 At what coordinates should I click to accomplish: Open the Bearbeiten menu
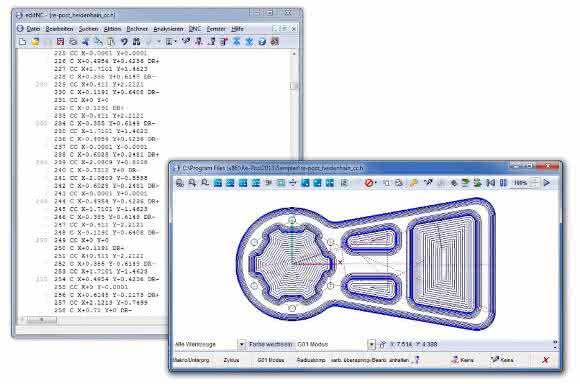59,29
